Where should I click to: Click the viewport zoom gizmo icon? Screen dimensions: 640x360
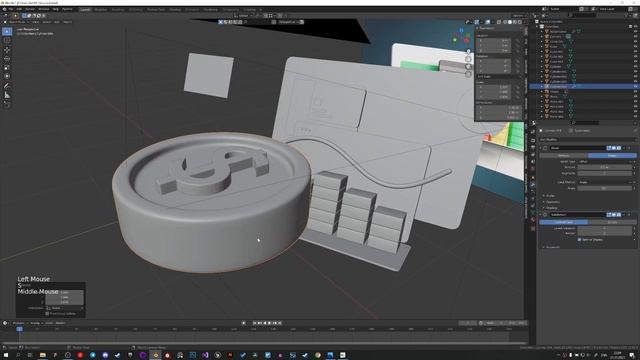pyautogui.click(x=468, y=51)
